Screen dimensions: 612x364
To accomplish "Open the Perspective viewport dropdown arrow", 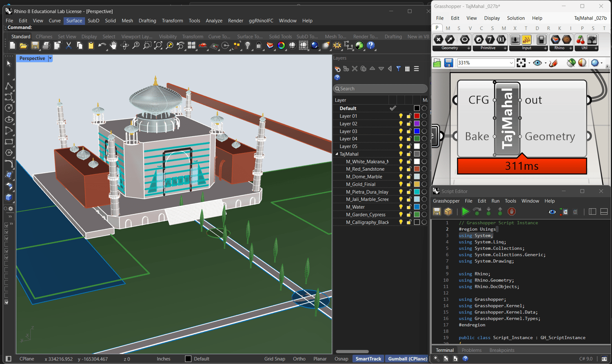I will pos(50,58).
